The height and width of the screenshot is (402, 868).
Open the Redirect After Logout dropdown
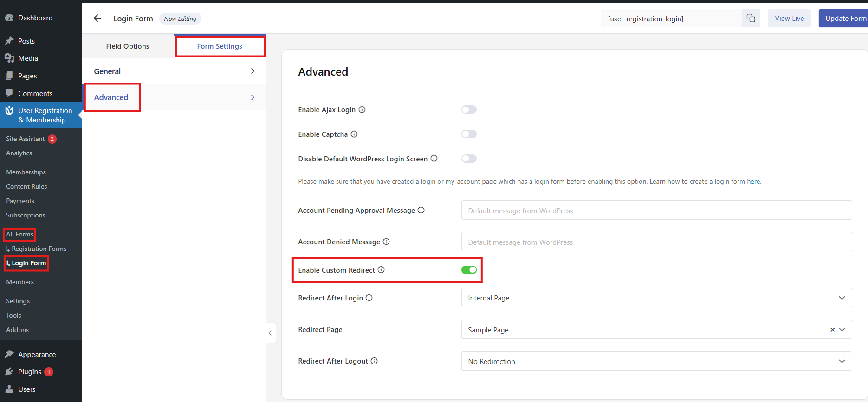656,361
